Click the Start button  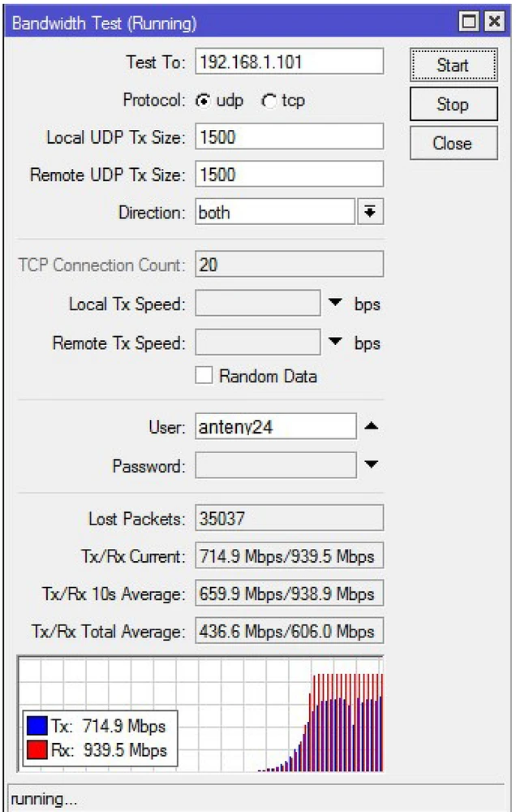(x=452, y=65)
